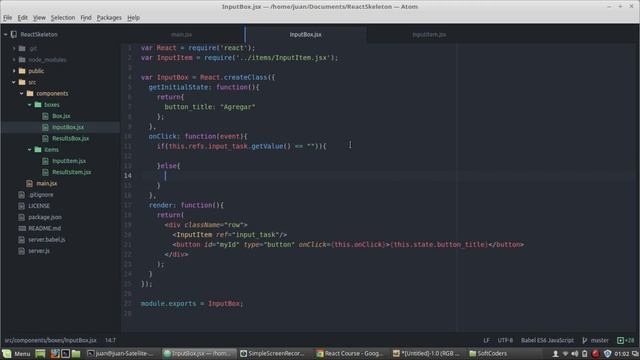Launch terminal from the taskbar launcher
The height and width of the screenshot is (360, 640).
(65, 353)
